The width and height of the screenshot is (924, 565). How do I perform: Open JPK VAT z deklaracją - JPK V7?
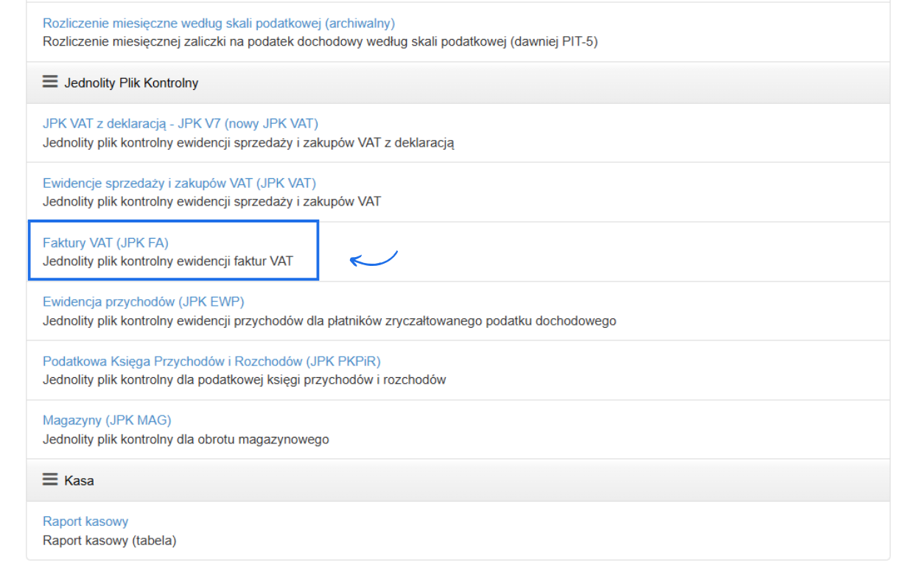(181, 124)
